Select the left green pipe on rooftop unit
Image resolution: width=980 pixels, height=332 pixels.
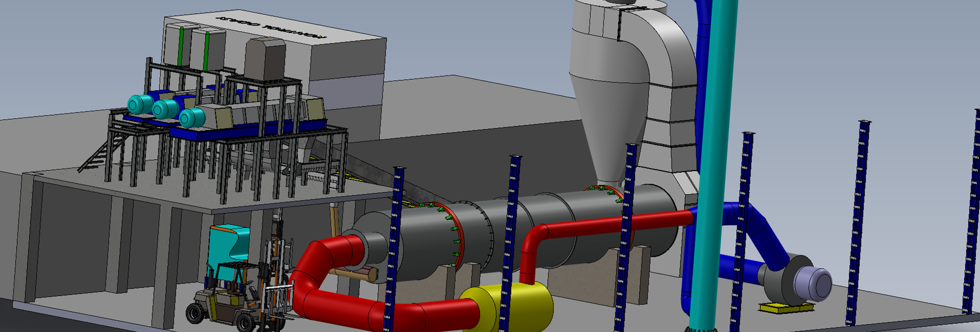181,46
